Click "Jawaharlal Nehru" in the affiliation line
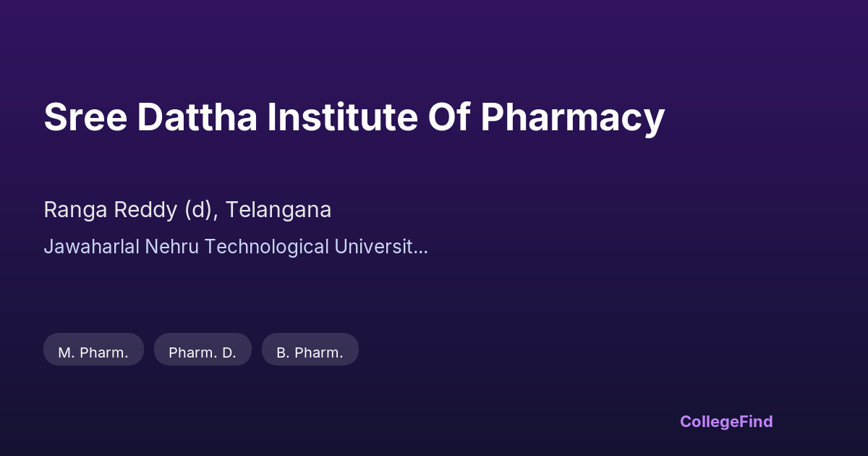Screen dimensions: 868x456 coord(122,247)
